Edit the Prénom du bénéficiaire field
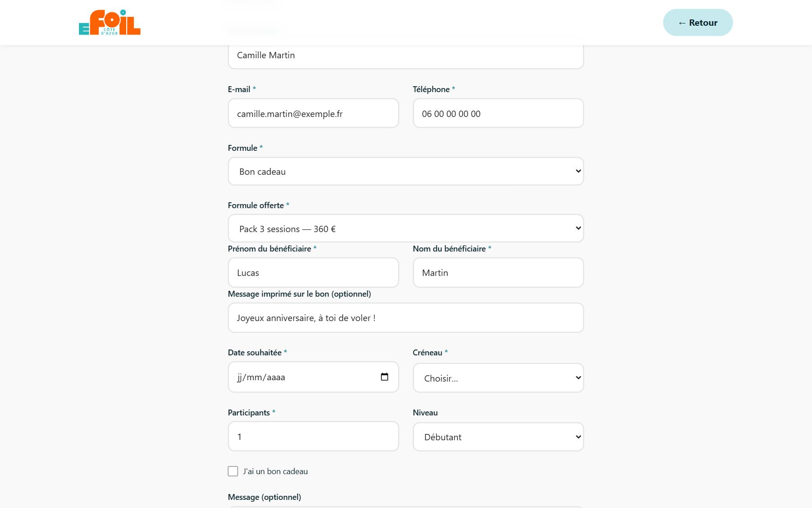Viewport: 812px width, 508px height. pos(314,273)
